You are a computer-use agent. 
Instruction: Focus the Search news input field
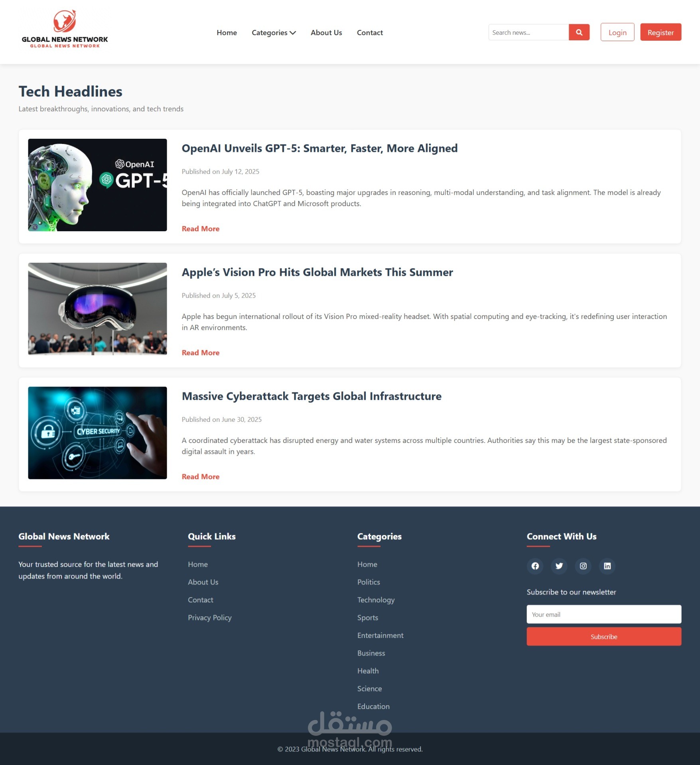point(528,32)
